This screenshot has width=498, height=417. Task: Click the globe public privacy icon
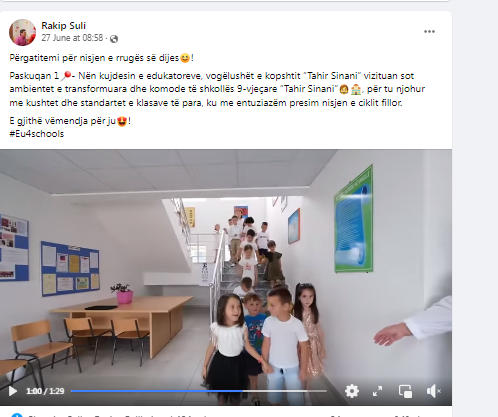114,39
